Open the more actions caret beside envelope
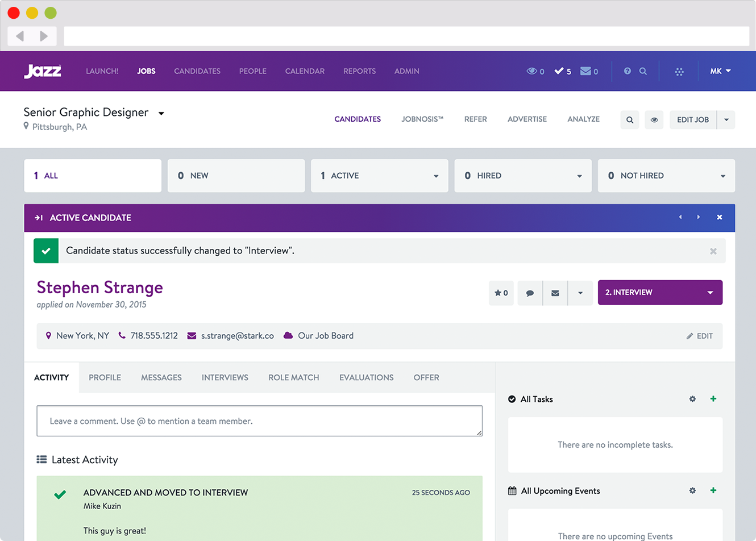 580,293
